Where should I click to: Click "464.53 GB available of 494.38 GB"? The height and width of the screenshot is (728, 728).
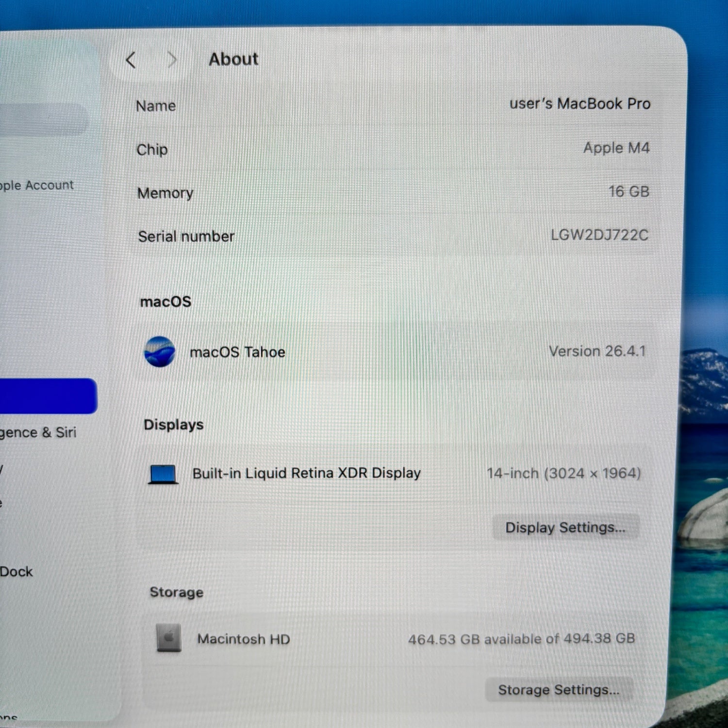(522, 639)
